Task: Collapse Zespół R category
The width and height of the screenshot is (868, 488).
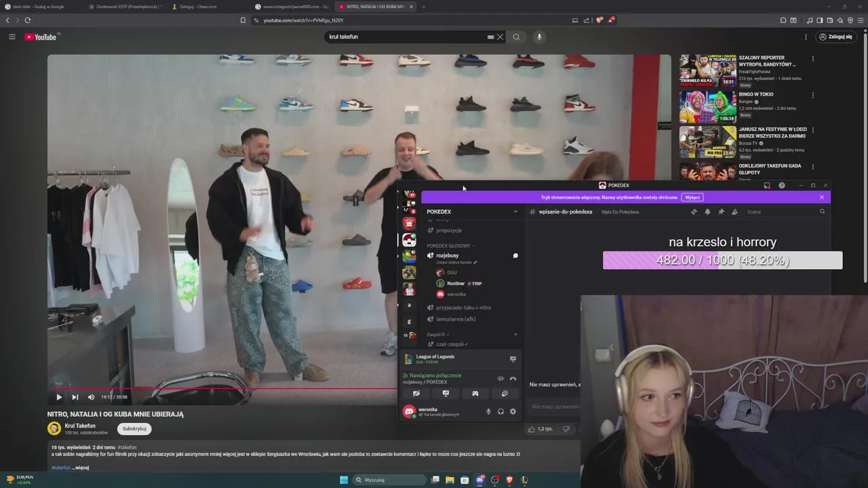Action: (437, 334)
